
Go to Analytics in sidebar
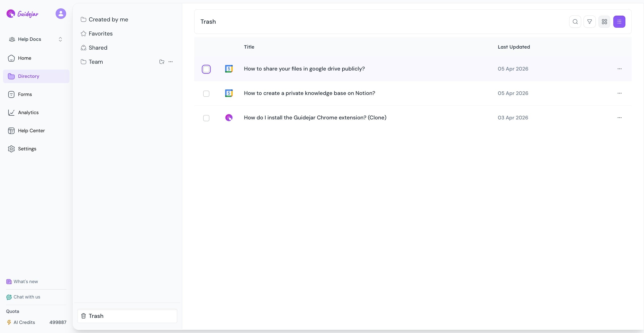point(28,113)
